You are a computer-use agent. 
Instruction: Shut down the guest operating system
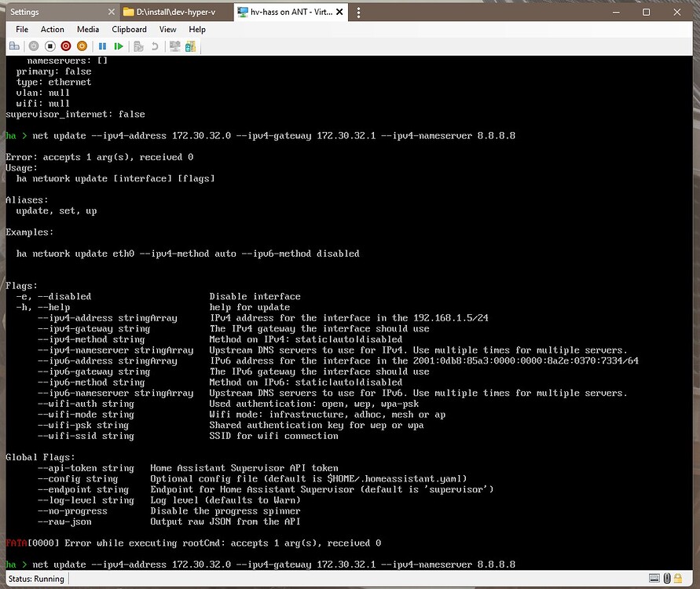tap(67, 46)
